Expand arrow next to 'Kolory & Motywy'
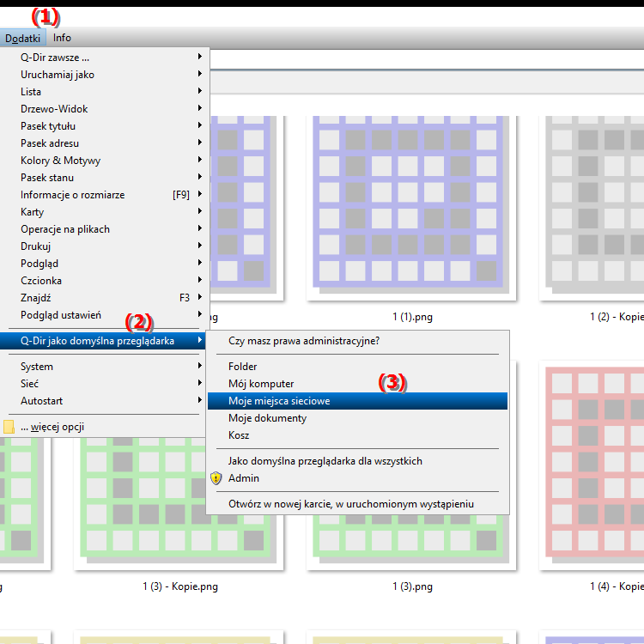This screenshot has width=644, height=644. 199,160
